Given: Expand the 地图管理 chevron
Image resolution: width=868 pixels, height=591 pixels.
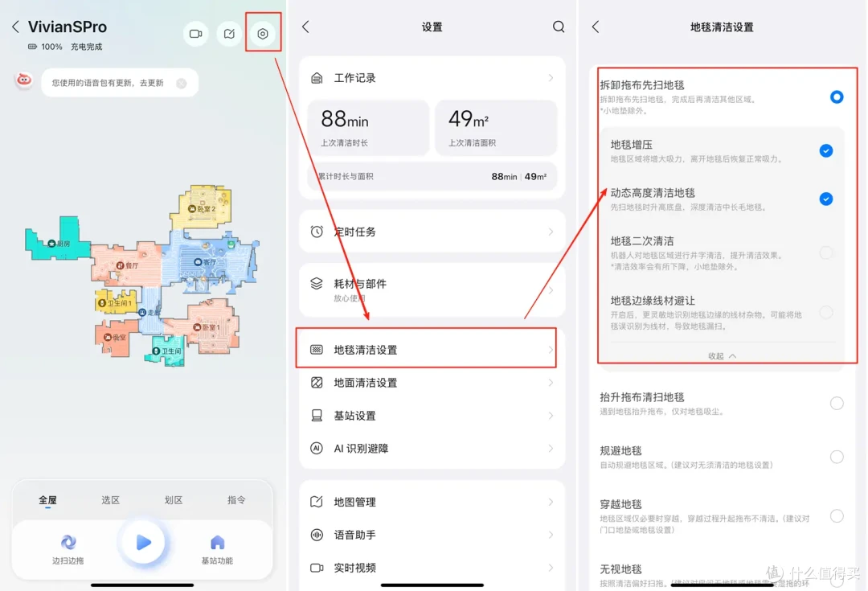Looking at the screenshot, I should [551, 502].
